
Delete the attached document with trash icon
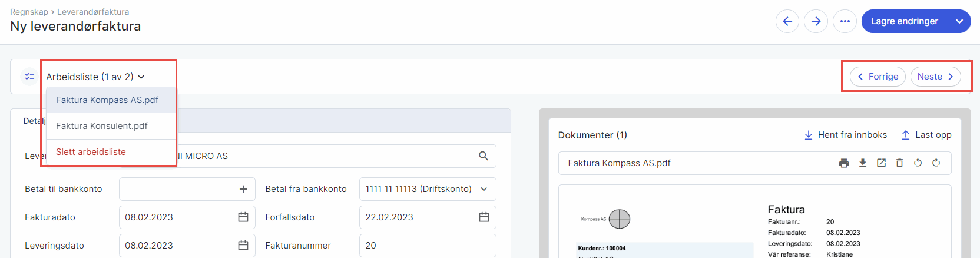(899, 163)
